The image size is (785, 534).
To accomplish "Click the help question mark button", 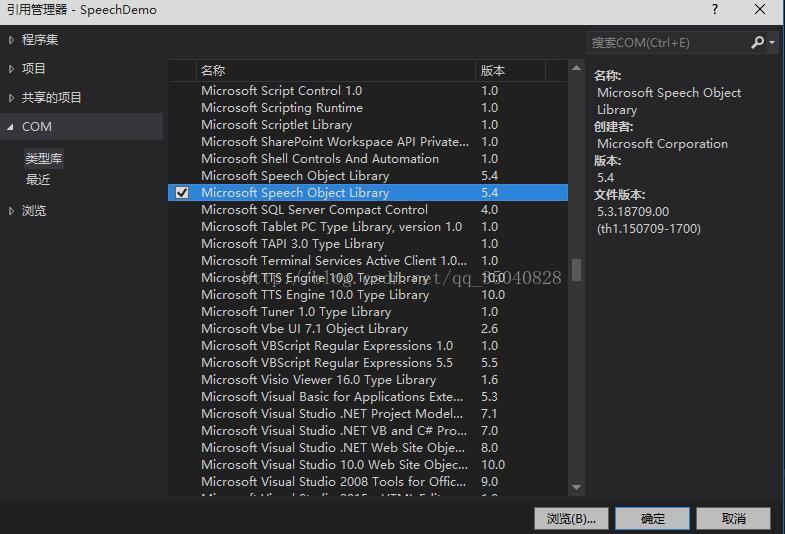I will tap(715, 10).
